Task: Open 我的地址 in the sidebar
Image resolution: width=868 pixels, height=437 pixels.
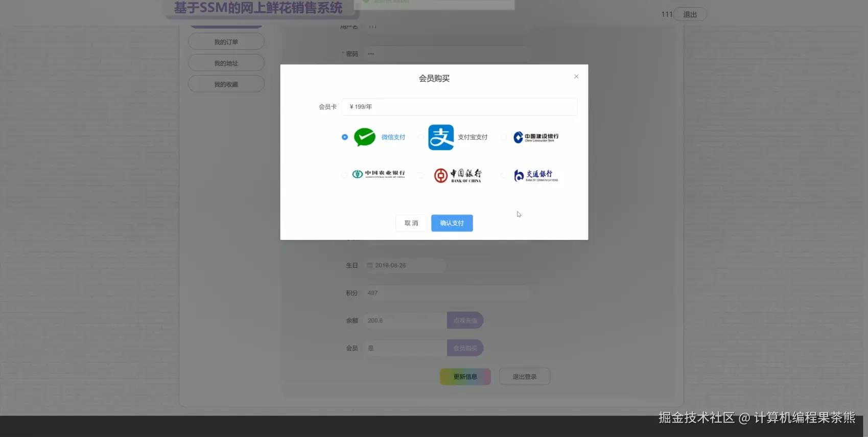Action: [226, 63]
